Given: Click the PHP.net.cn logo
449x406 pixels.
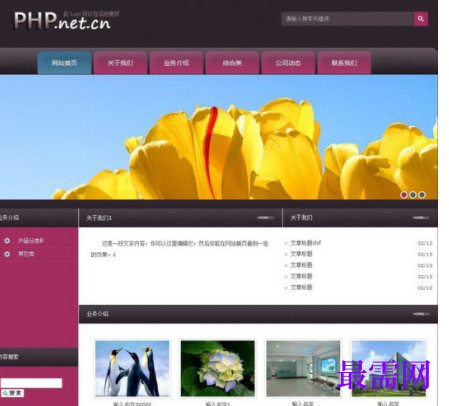Looking at the screenshot, I should [x=62, y=21].
